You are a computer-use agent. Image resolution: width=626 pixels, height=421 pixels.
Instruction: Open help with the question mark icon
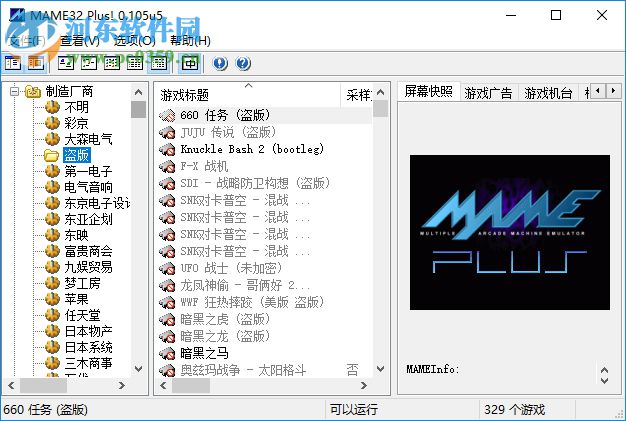point(243,63)
